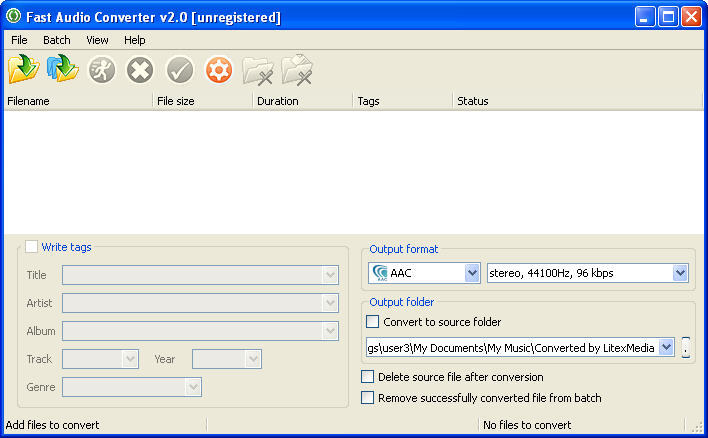
Task: Toggle Delete source file after conversion
Action: point(368,377)
